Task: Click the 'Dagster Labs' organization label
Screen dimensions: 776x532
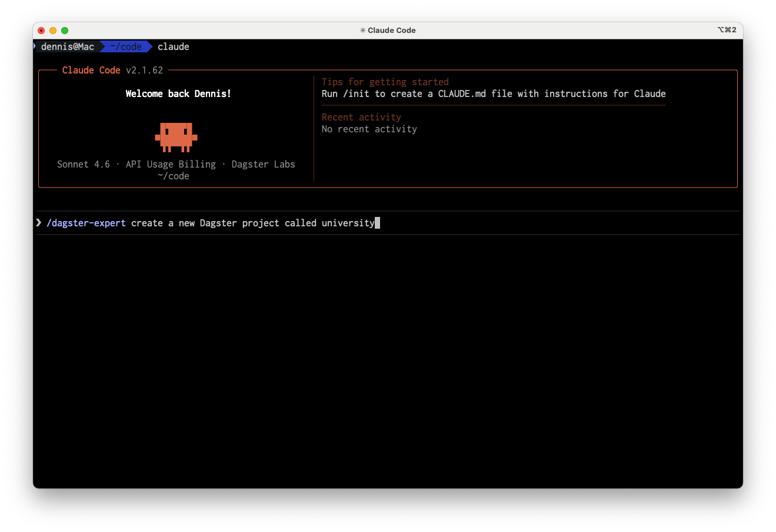Action: click(x=263, y=164)
